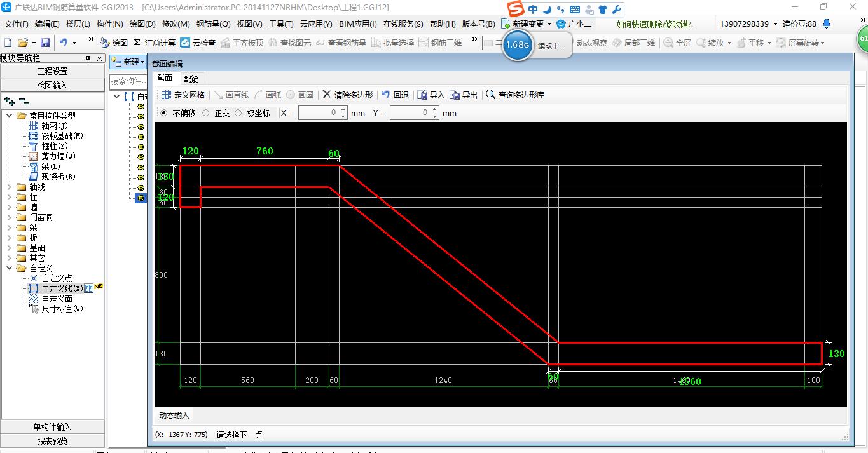
Task: Select 现浇板(B) tree item
Action: (59, 177)
